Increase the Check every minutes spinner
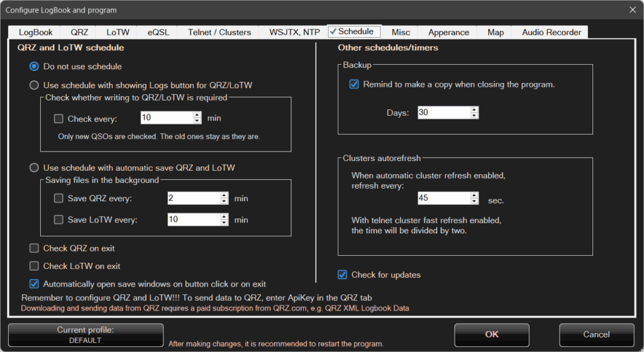644x352 pixels. click(x=196, y=115)
